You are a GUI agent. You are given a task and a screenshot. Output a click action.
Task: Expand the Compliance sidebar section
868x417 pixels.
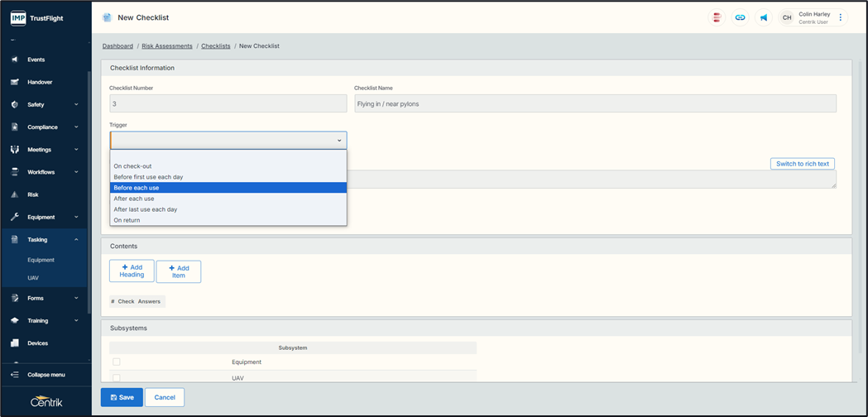(76, 127)
